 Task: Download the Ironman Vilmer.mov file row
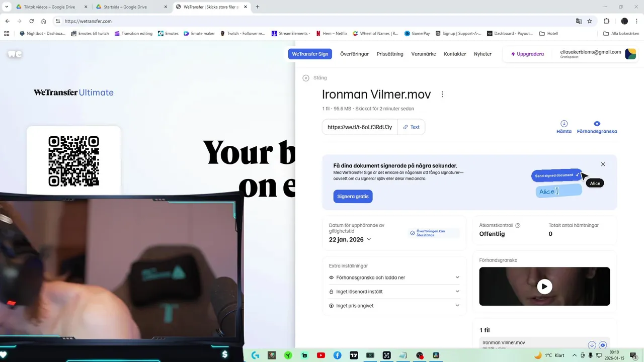(x=592, y=345)
